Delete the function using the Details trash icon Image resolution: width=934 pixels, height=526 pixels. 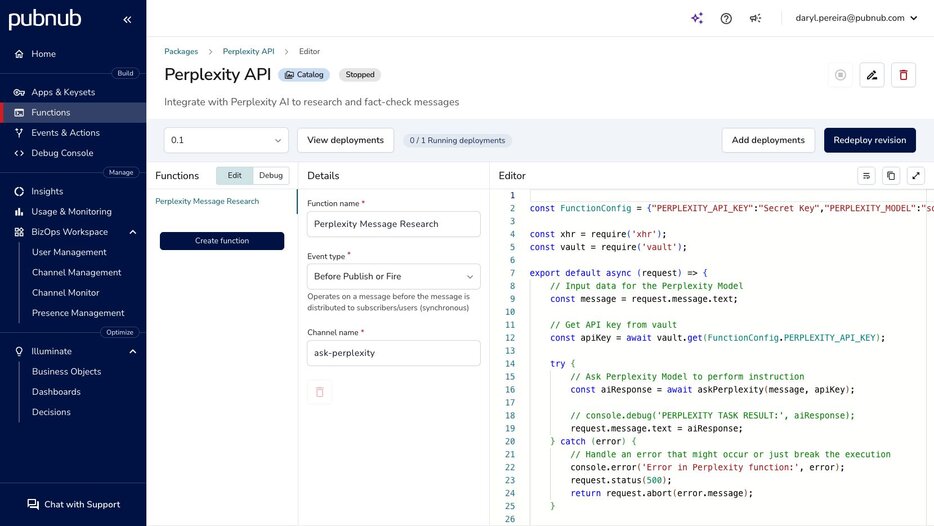[x=320, y=392]
